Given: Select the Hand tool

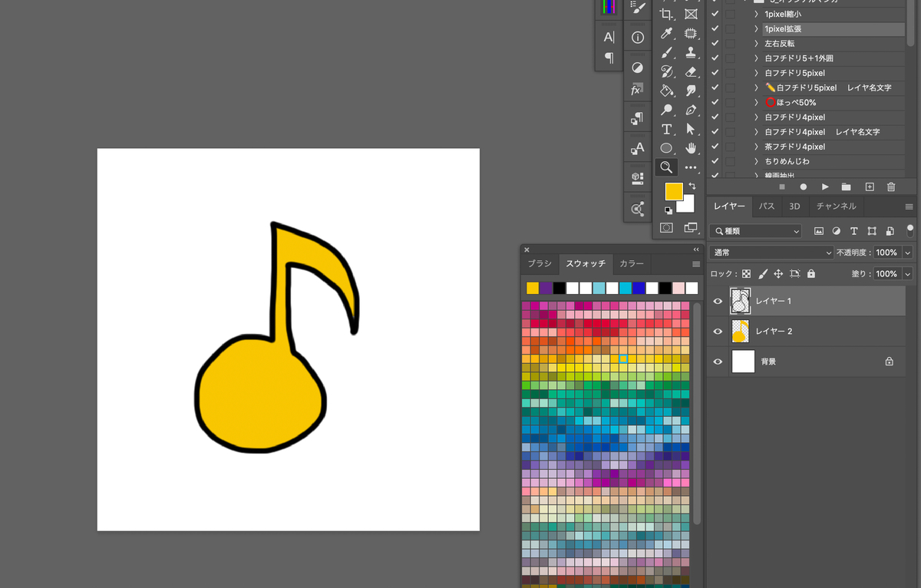Looking at the screenshot, I should pyautogui.click(x=691, y=148).
